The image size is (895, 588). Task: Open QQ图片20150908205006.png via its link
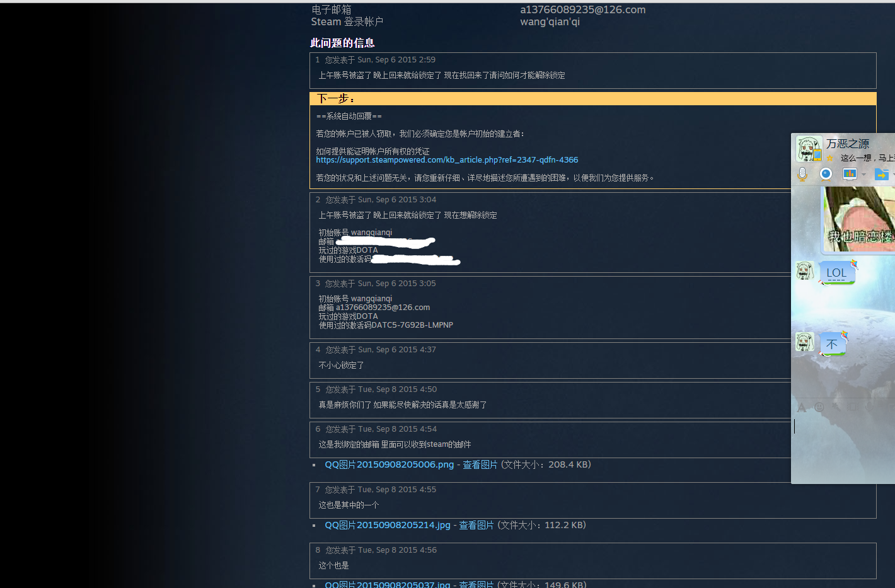[389, 464]
